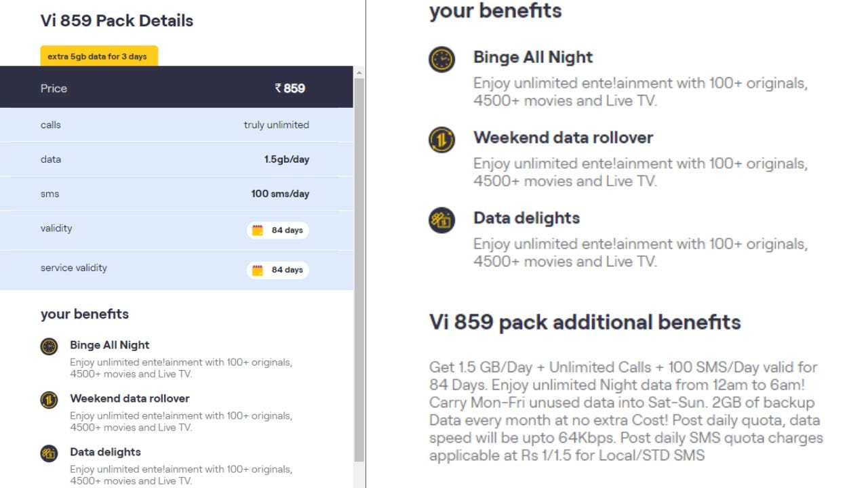The width and height of the screenshot is (868, 488).
Task: Click the vertical scrollbar thumb of pack details
Action: [x=359, y=271]
